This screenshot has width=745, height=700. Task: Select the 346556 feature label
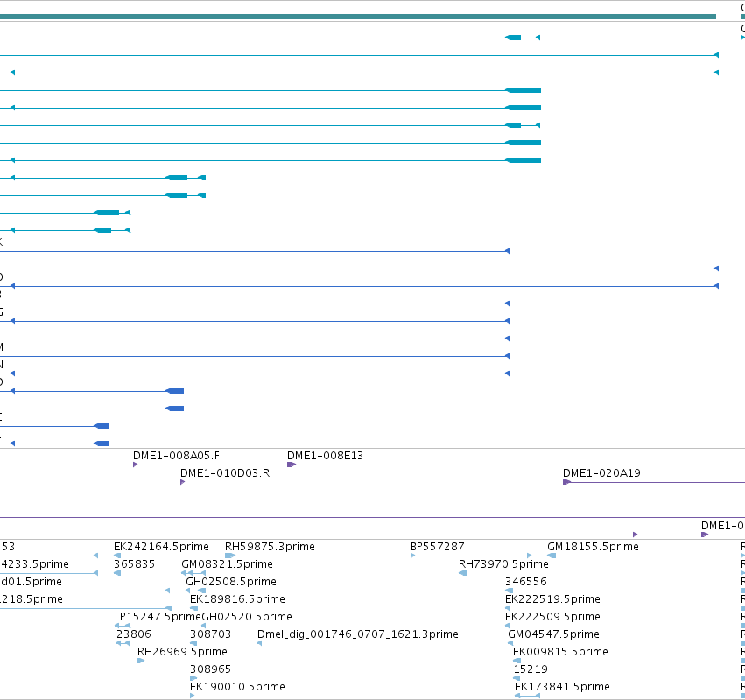click(x=526, y=582)
